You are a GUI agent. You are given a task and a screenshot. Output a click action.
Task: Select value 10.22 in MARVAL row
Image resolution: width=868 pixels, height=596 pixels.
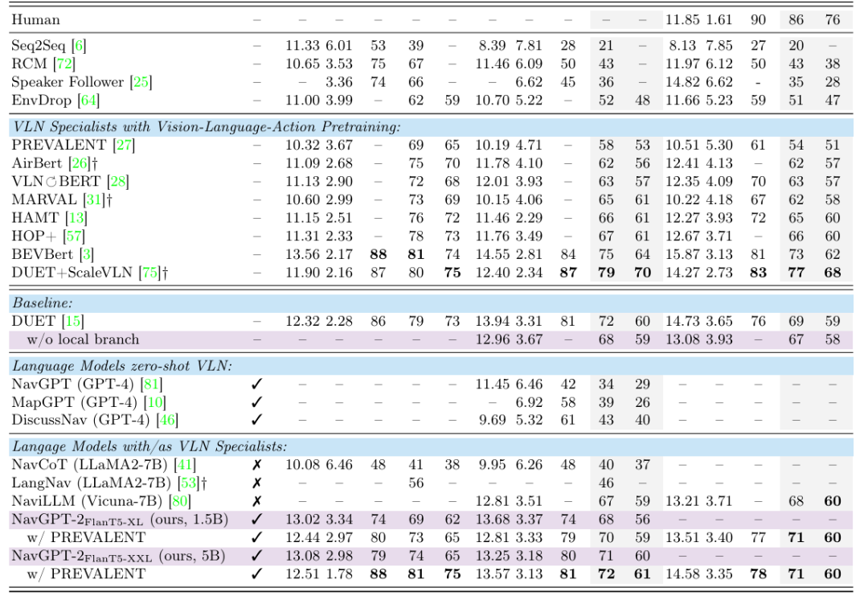click(682, 200)
